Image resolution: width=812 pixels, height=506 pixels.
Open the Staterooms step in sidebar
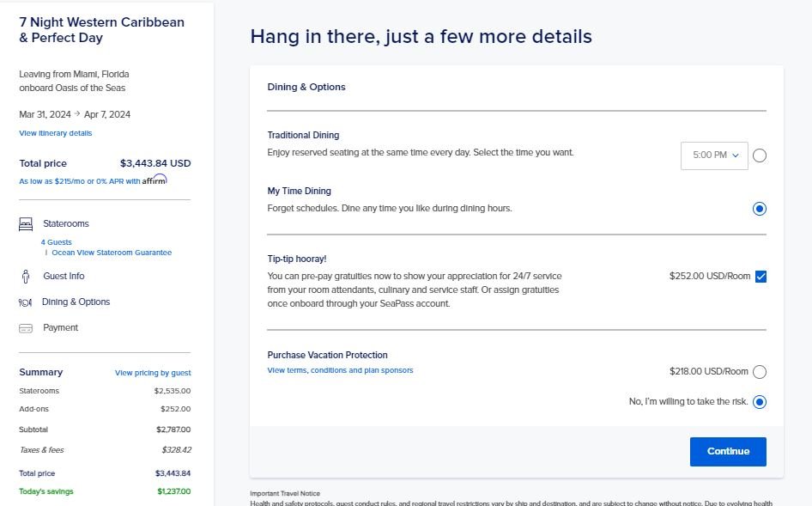[66, 224]
